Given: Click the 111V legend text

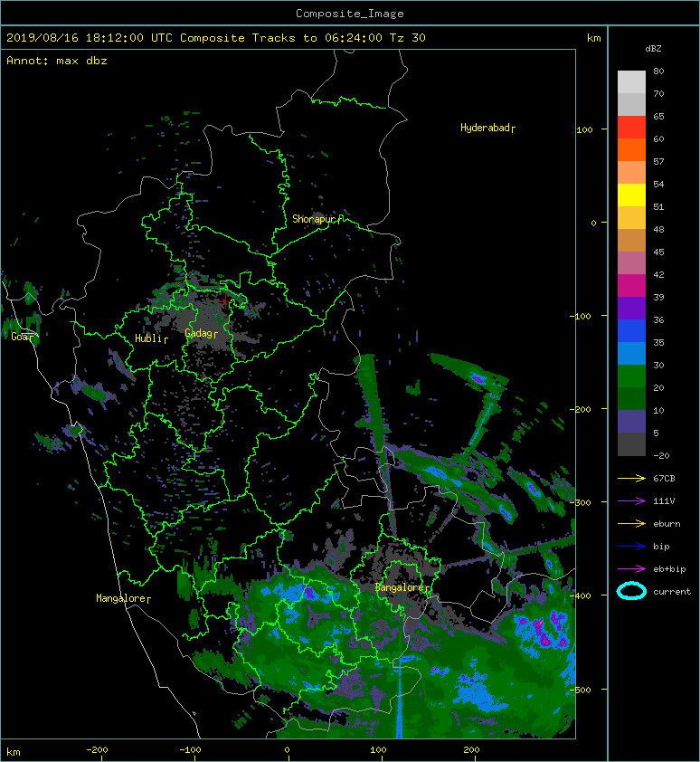Looking at the screenshot, I should 664,501.
